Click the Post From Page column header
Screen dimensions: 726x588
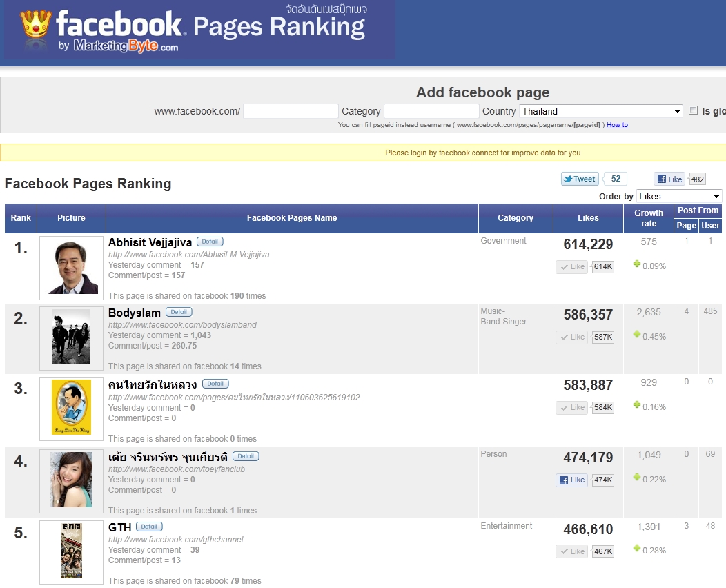(x=686, y=226)
